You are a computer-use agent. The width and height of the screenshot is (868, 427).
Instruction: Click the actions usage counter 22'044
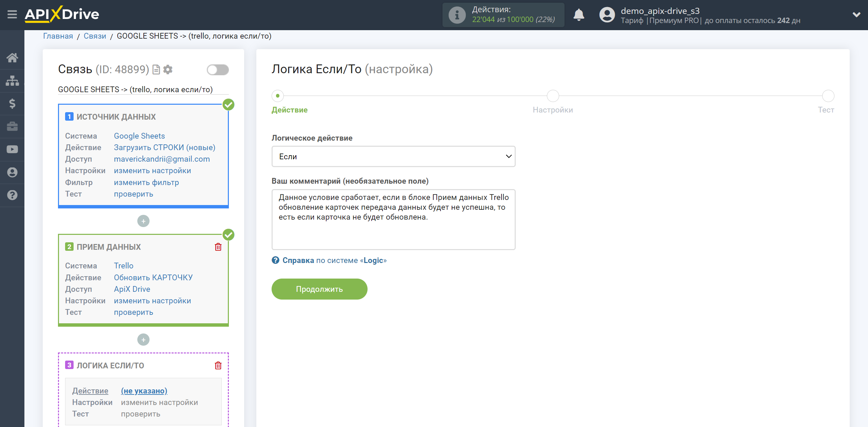(x=484, y=20)
